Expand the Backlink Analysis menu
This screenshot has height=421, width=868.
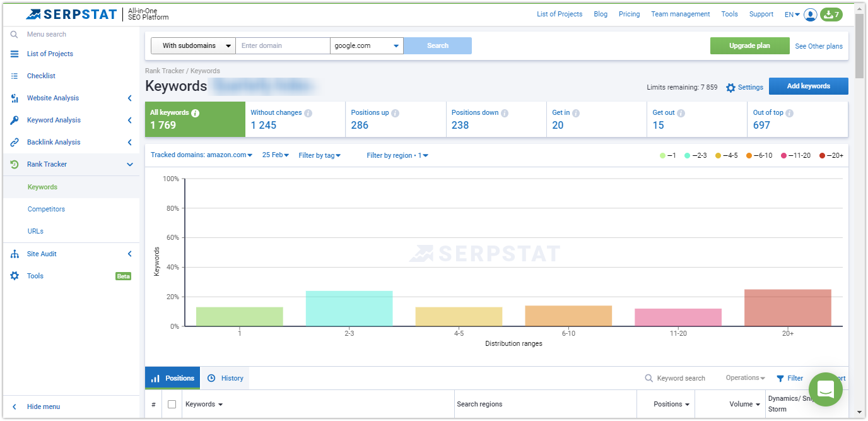tap(130, 142)
